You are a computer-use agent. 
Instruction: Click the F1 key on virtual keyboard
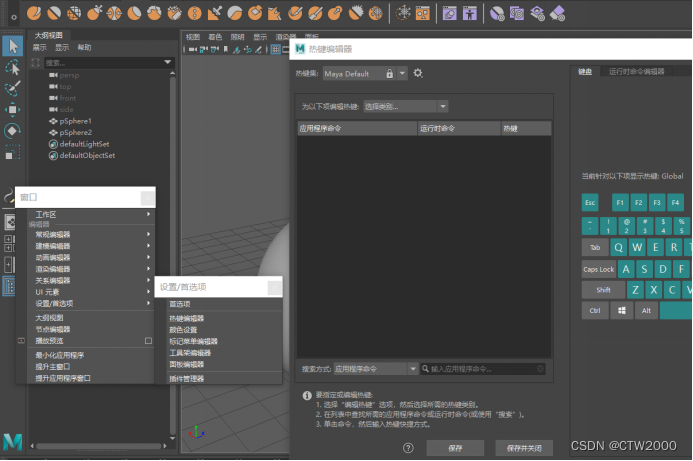(x=620, y=202)
